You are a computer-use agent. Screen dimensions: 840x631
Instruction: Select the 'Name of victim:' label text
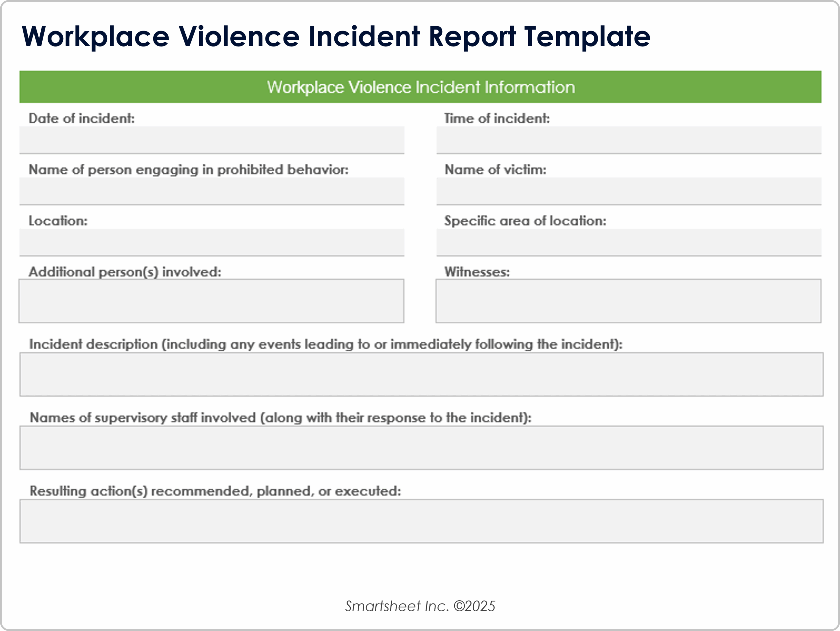point(495,170)
